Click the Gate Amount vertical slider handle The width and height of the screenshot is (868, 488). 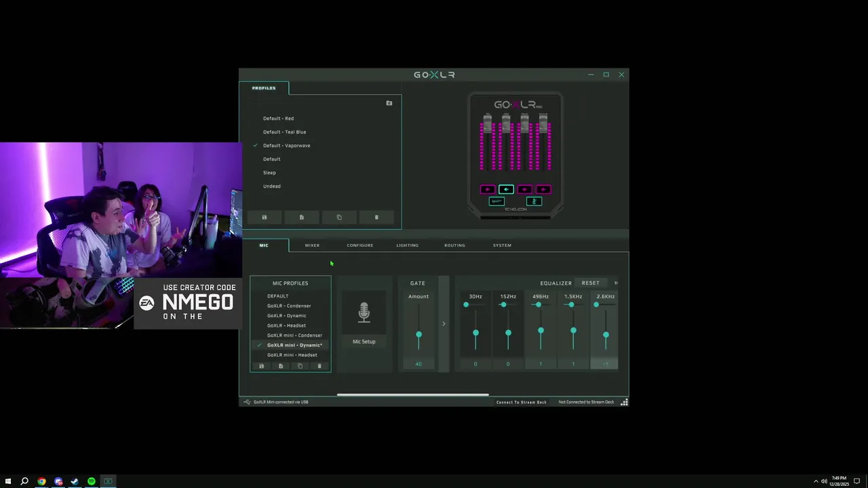418,335
